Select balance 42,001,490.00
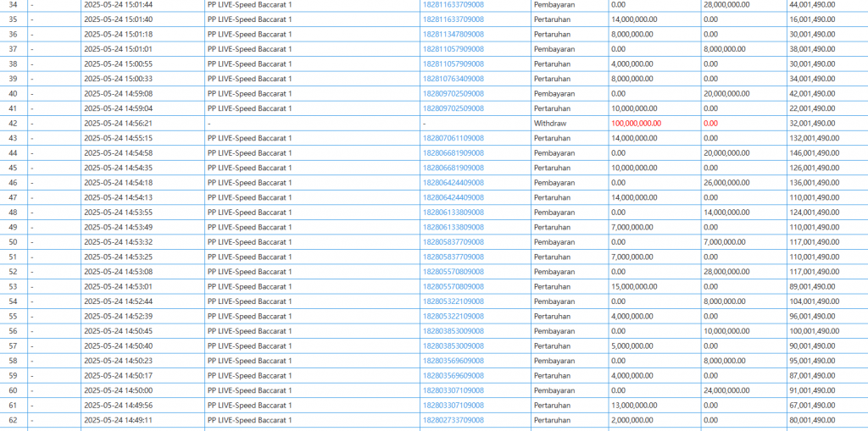Image resolution: width=868 pixels, height=431 pixels. click(x=812, y=93)
